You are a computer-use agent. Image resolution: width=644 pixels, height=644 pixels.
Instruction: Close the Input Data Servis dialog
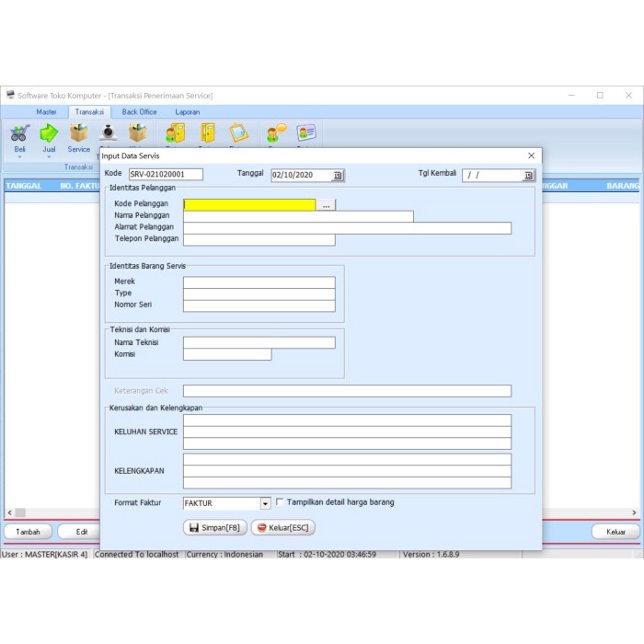point(532,155)
